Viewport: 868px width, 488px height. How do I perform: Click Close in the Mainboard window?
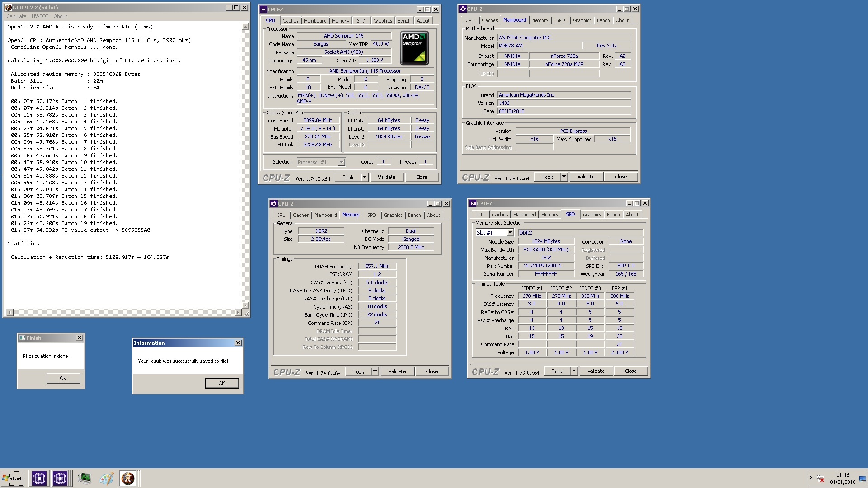click(x=621, y=177)
